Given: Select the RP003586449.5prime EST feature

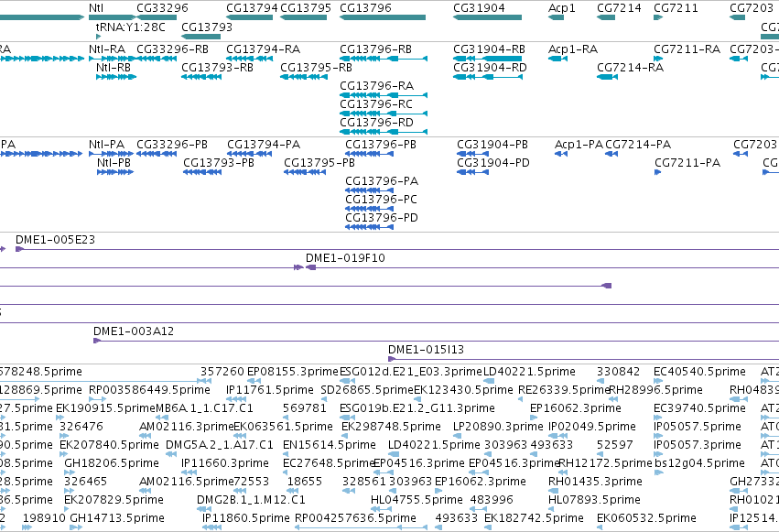Looking at the screenshot, I should (97, 399).
